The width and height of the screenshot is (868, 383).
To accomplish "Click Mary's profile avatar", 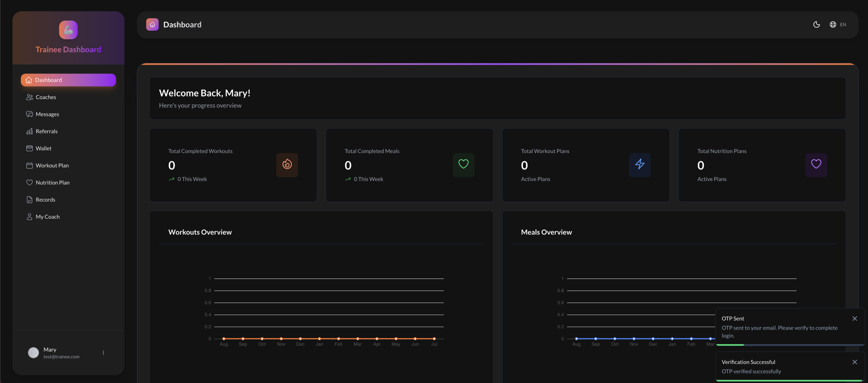I will pos(33,353).
